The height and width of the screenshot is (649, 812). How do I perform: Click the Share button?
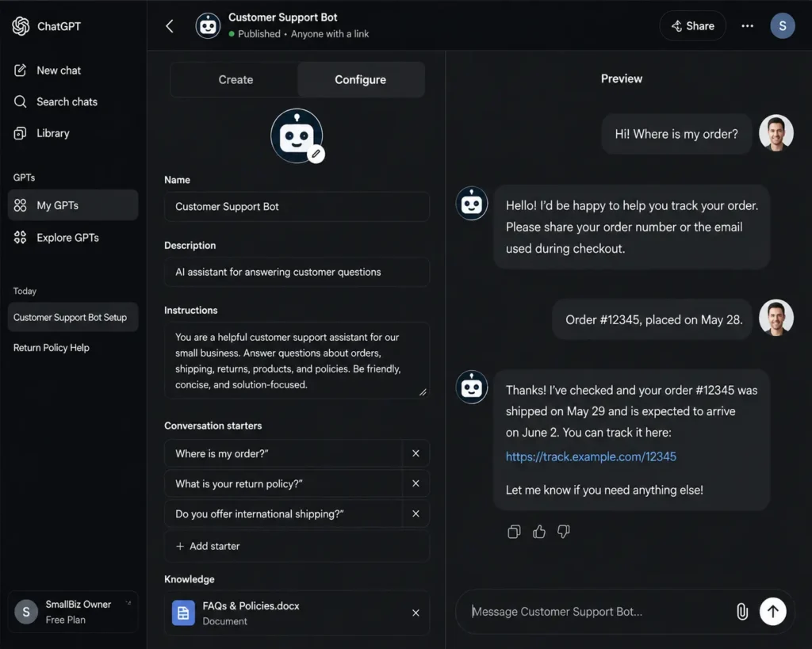(x=693, y=26)
